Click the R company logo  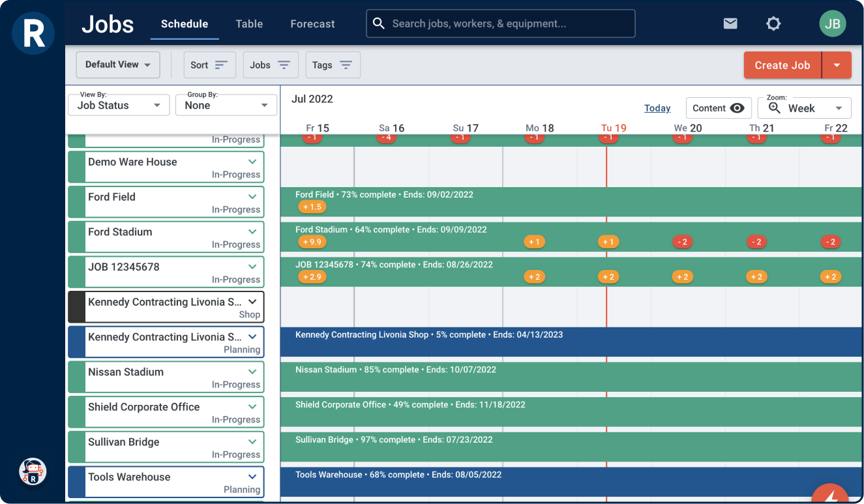point(33,33)
